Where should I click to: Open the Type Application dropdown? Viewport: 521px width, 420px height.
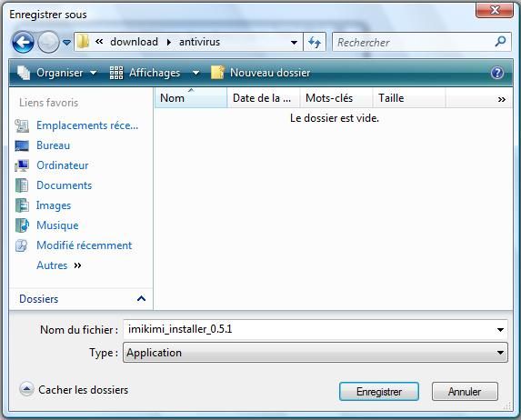click(x=315, y=353)
